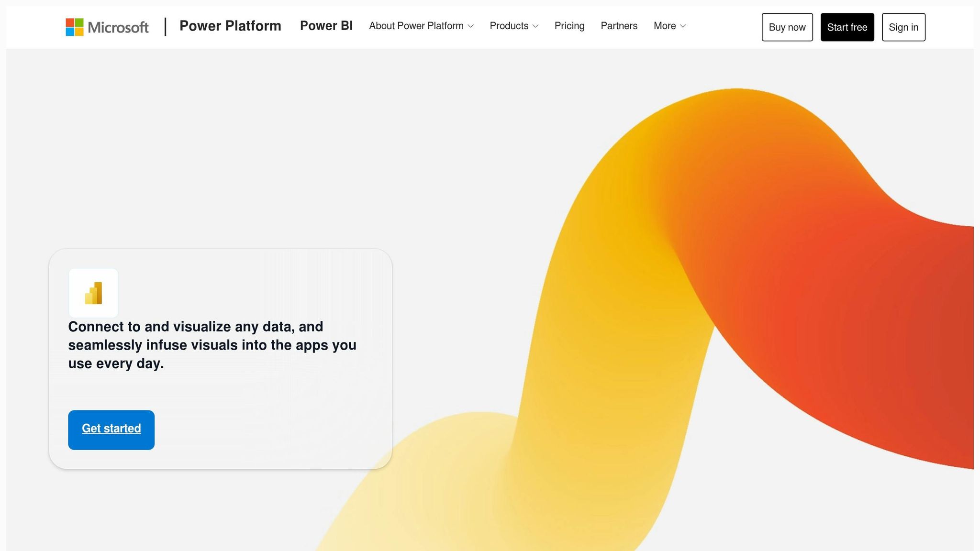Click the Microsoft logo
Viewport: 980px width, 551px height.
coord(107,27)
